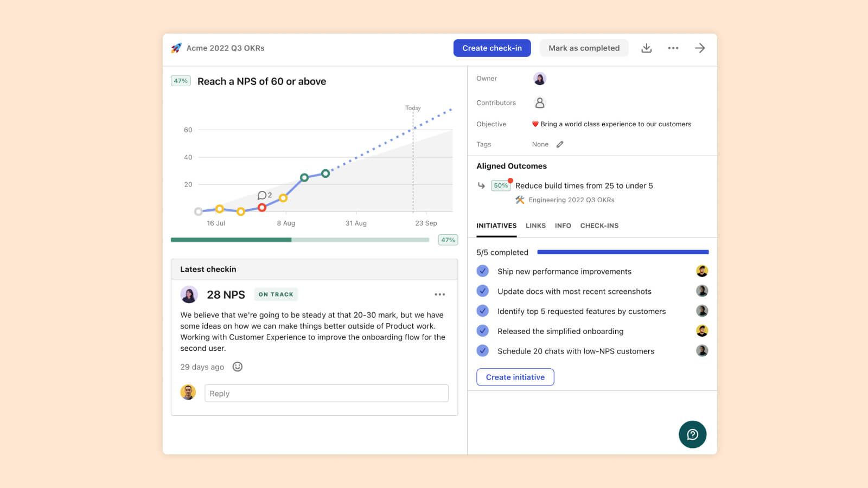Click assignee avatar for Identify top 5 requested features

702,311
